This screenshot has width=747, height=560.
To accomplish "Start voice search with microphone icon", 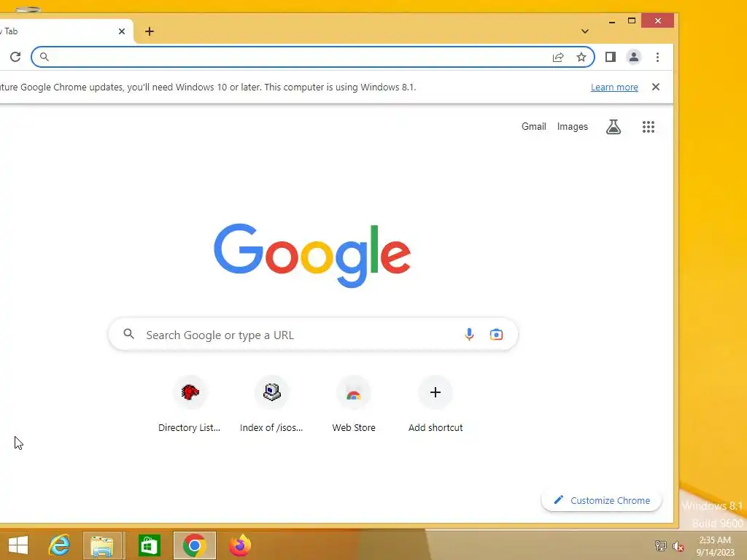I will [x=469, y=334].
